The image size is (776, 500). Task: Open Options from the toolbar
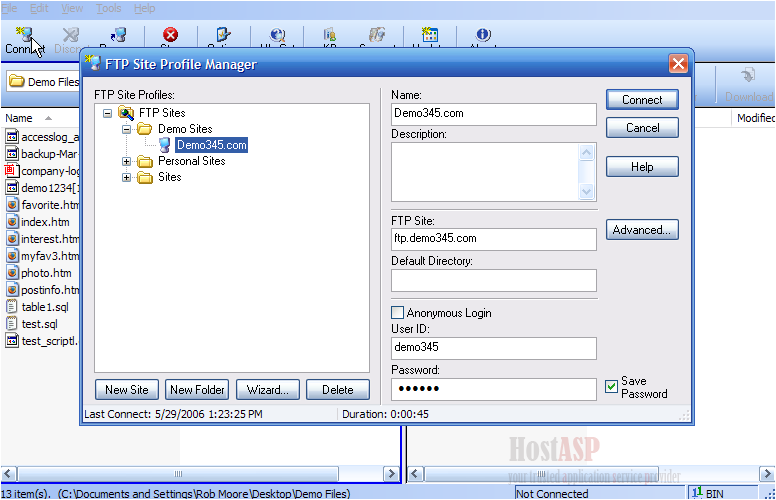(x=223, y=34)
